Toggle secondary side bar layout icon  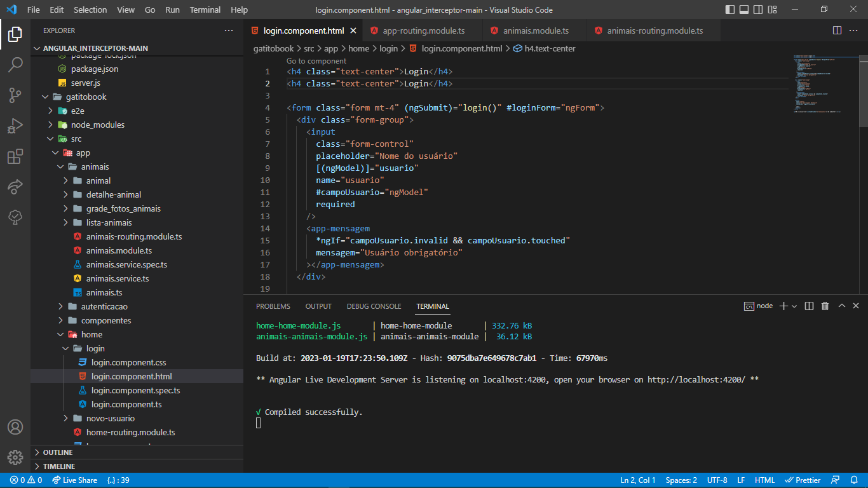(758, 10)
